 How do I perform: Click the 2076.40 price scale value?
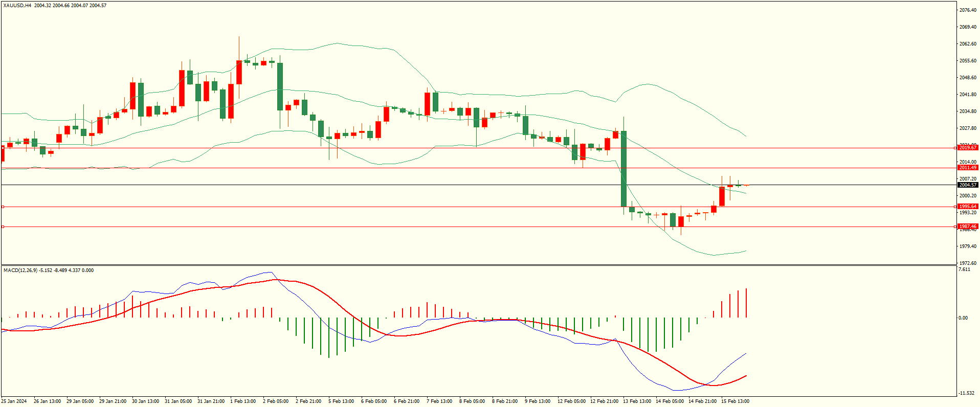pos(967,10)
